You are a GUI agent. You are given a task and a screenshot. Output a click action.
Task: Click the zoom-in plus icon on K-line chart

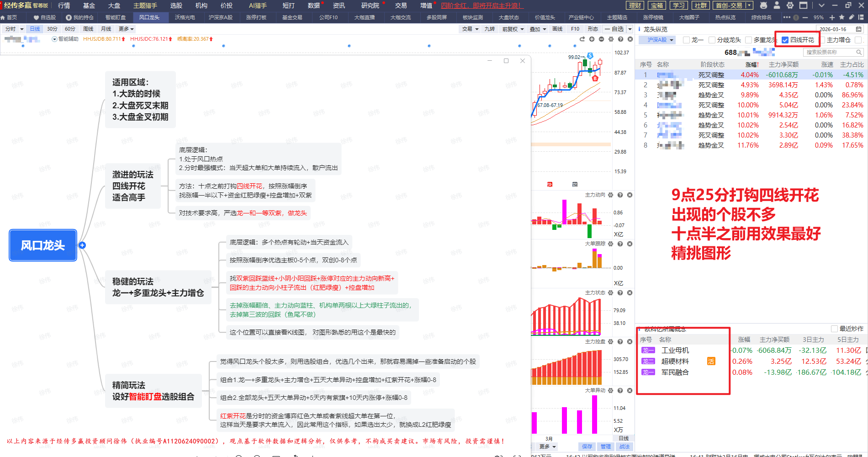(592, 39)
